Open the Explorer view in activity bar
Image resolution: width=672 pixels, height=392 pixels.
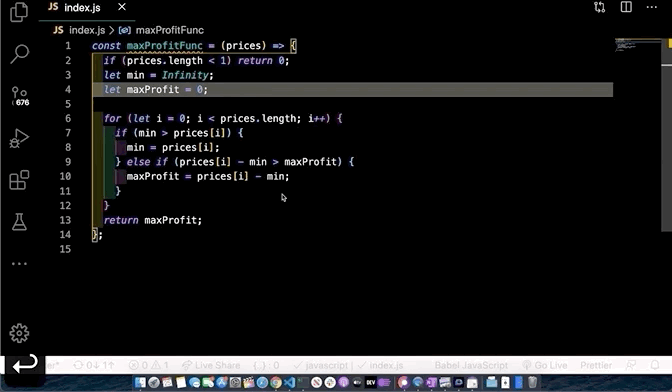[19, 12]
